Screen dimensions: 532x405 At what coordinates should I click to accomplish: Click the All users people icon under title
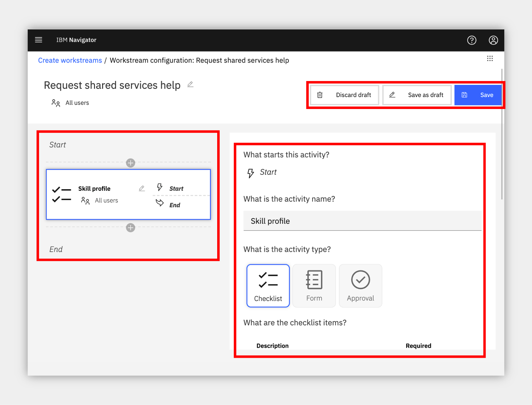[x=56, y=103]
